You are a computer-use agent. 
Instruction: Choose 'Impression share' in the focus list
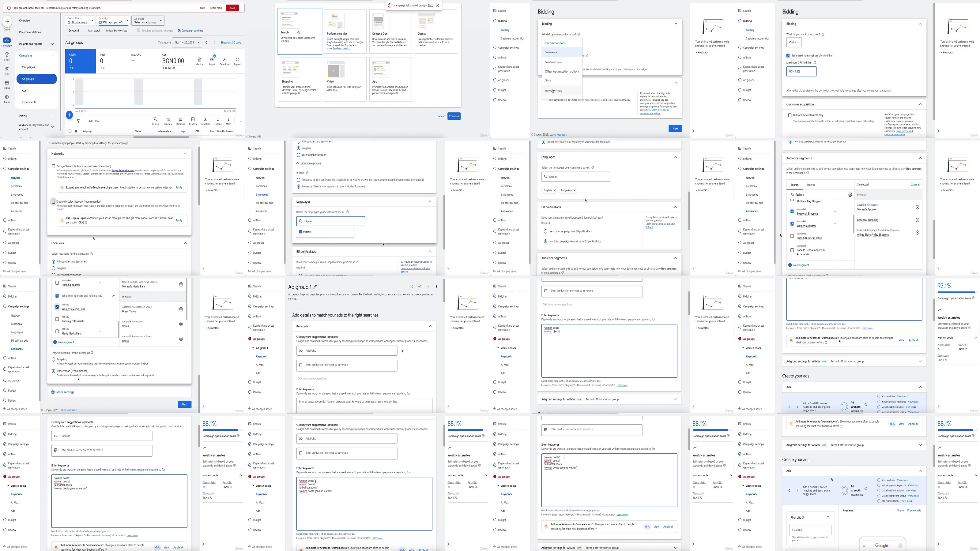(x=562, y=91)
